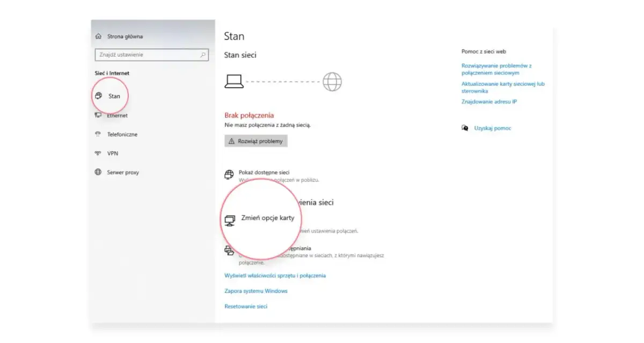Image resolution: width=644 pixels, height=343 pixels.
Task: Open the Zapora systemu Windows link
Action: point(256,290)
